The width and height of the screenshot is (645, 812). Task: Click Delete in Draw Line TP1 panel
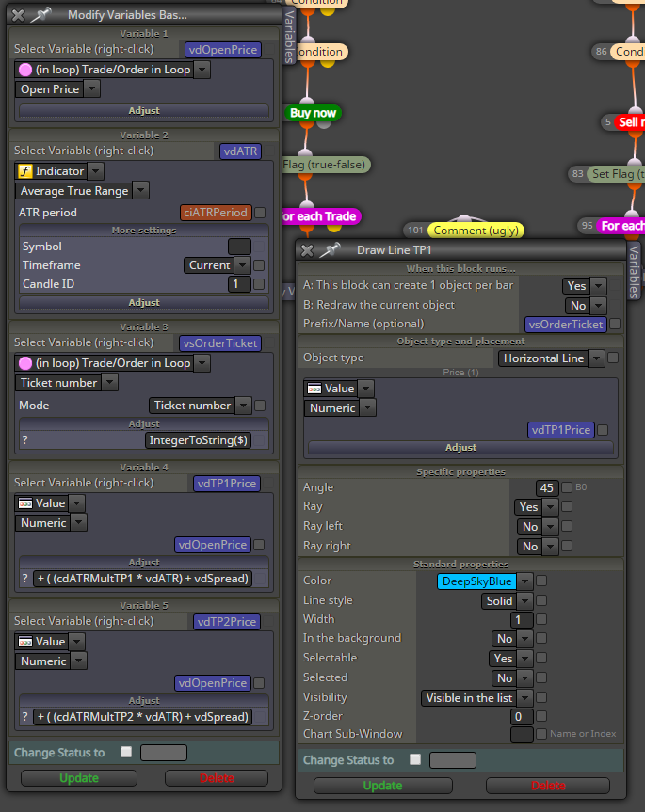tap(548, 786)
